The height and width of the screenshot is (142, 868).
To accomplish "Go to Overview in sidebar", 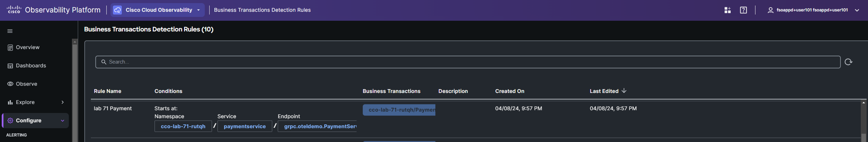I will 28,47.
